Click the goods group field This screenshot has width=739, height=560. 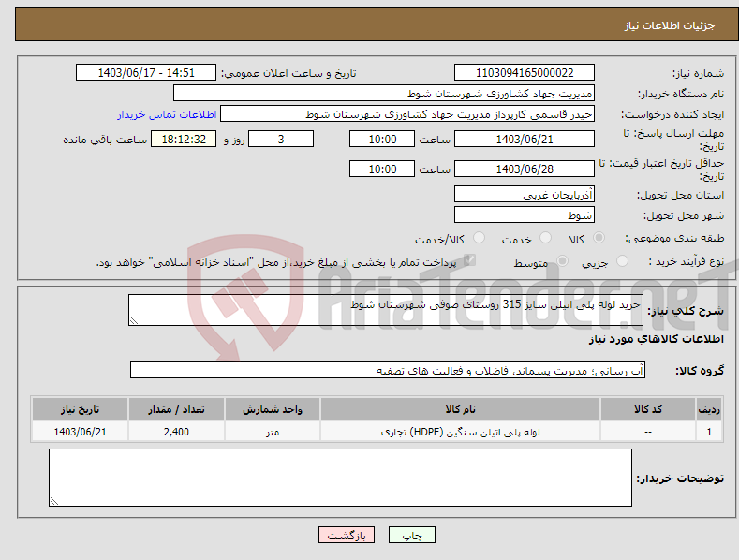(388, 370)
